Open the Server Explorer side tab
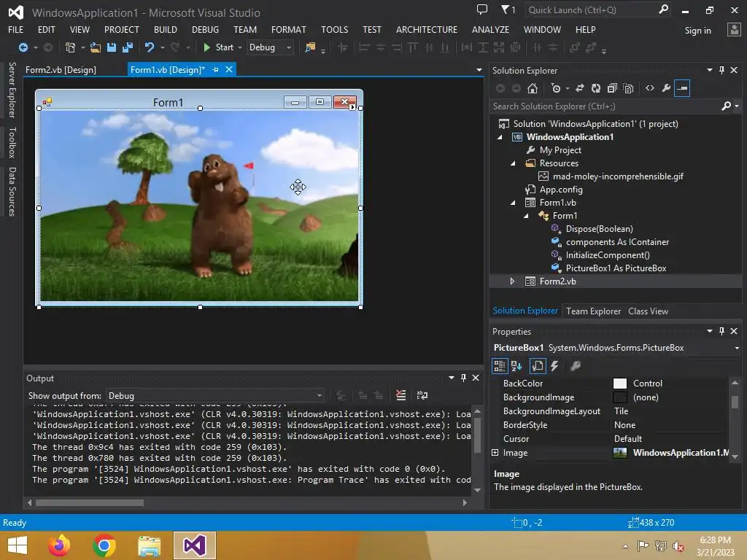 pos(12,90)
